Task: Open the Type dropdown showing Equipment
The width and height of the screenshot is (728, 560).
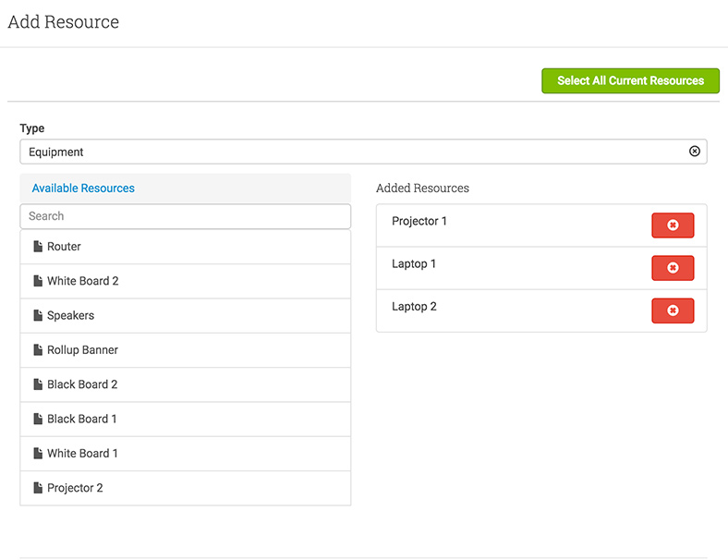Action: [x=363, y=152]
